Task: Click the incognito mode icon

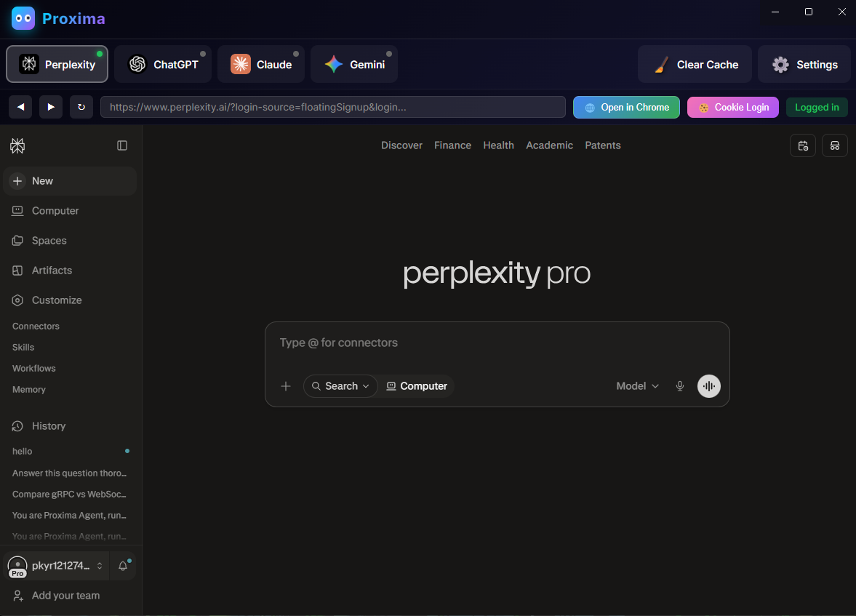Action: (835, 145)
